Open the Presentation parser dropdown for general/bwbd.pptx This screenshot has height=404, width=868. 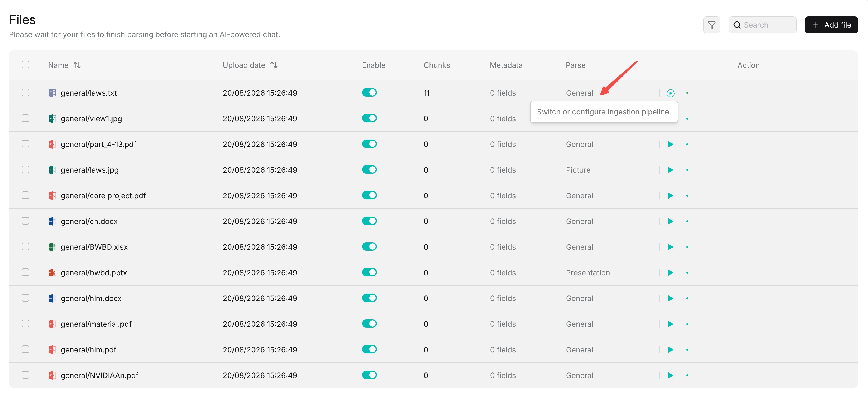(588, 273)
